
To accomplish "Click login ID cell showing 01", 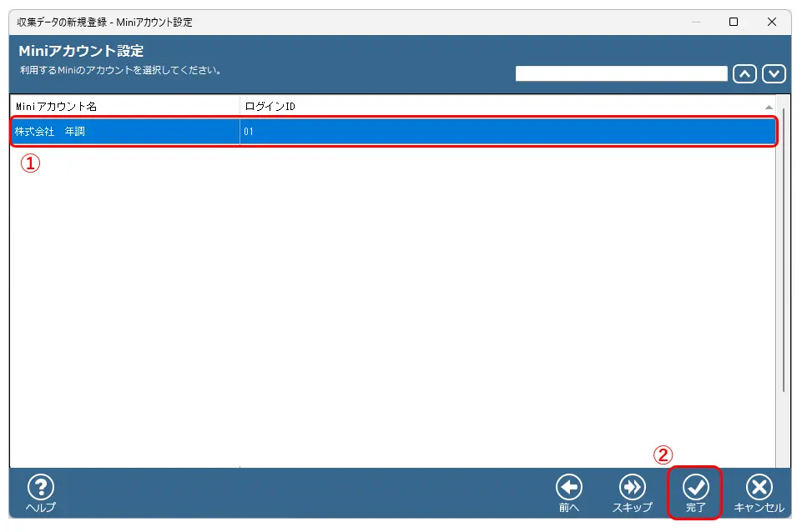I will pyautogui.click(x=501, y=132).
